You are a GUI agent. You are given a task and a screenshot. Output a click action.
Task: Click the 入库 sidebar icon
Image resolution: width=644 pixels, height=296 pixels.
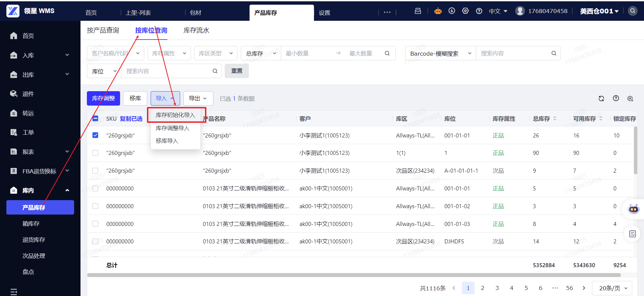(14, 55)
